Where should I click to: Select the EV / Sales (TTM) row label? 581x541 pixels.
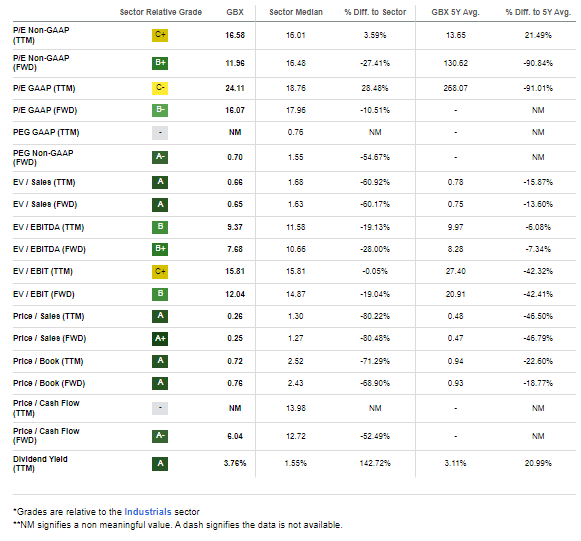tap(44, 182)
